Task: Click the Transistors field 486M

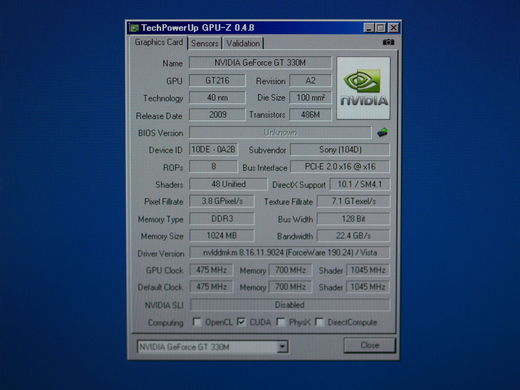Action: click(x=310, y=115)
